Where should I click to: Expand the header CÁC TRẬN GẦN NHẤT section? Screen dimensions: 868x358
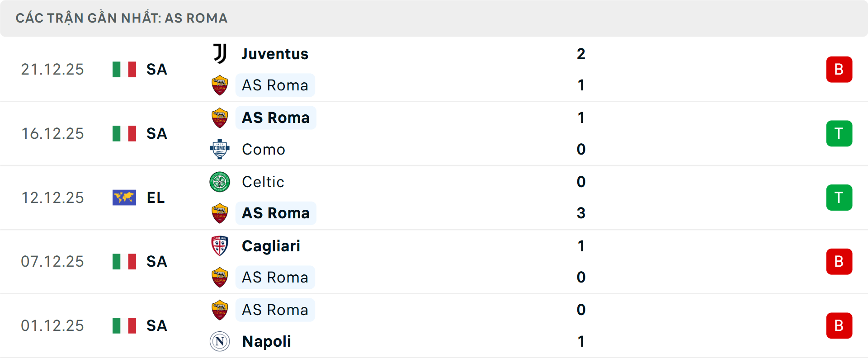point(122,18)
